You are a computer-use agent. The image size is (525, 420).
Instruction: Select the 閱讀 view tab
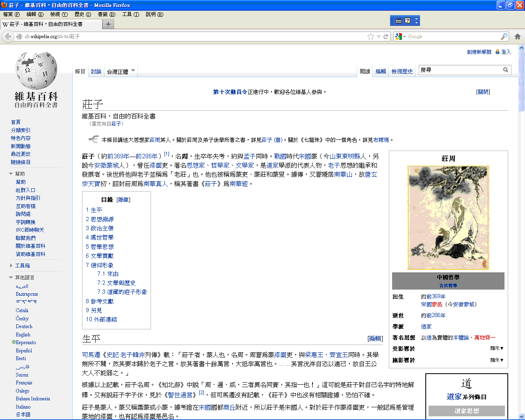coord(365,71)
